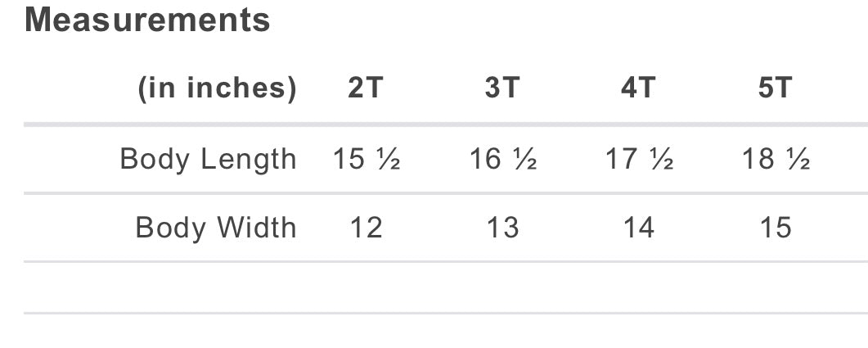The width and height of the screenshot is (868, 348).
Task: Select Body Width value 13
Action: tap(502, 228)
